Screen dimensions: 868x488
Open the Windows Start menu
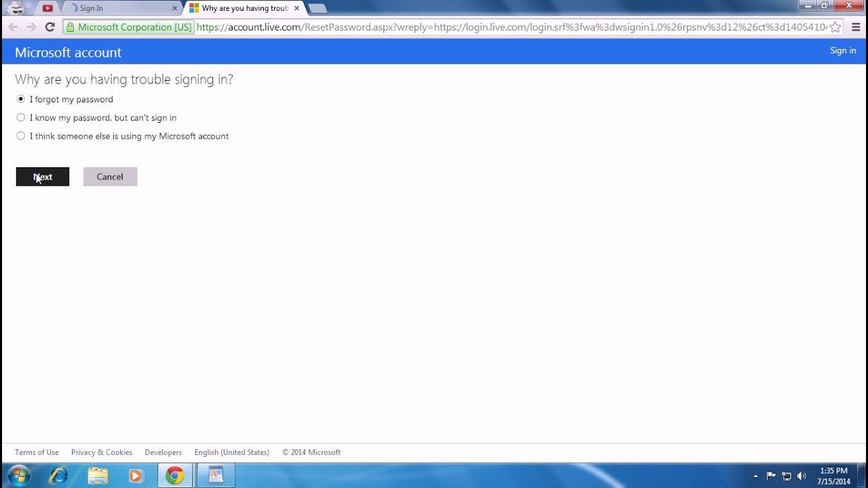click(18, 476)
